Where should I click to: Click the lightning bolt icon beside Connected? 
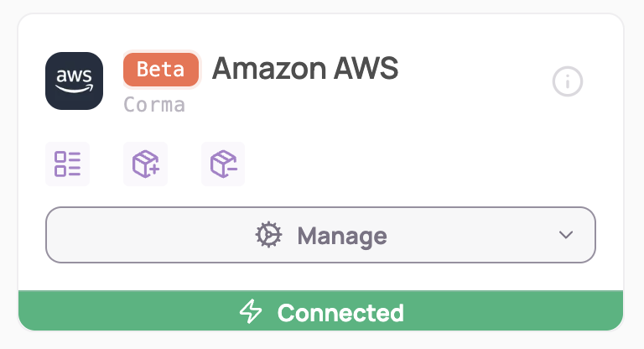pos(251,313)
